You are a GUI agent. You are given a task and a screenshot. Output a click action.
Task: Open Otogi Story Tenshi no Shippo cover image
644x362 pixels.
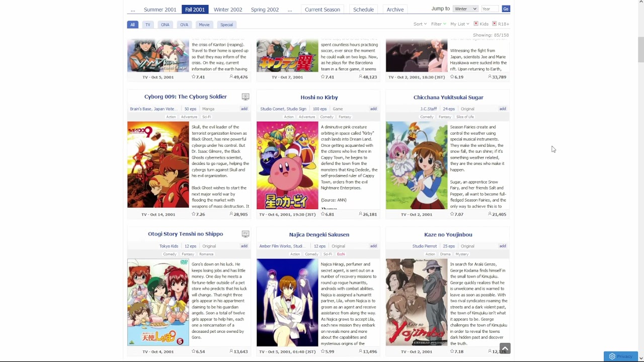pos(158,302)
